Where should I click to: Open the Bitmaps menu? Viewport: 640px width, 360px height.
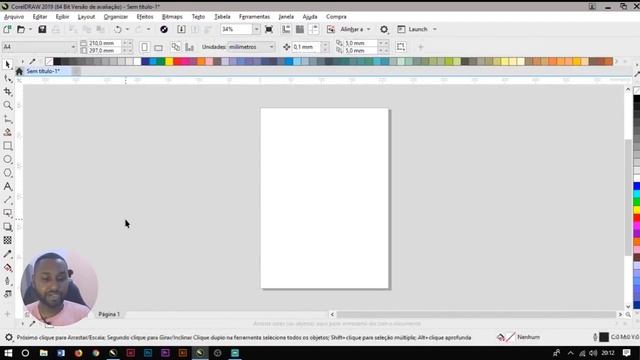click(x=172, y=16)
